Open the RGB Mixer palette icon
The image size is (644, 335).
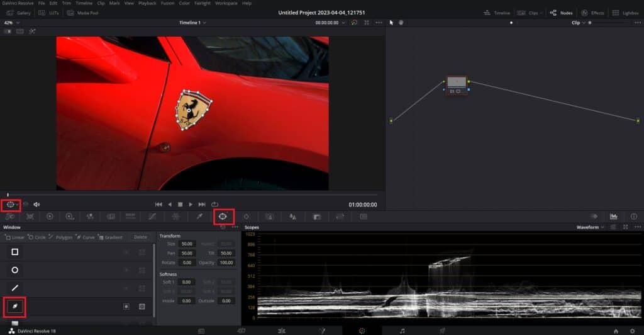90,216
